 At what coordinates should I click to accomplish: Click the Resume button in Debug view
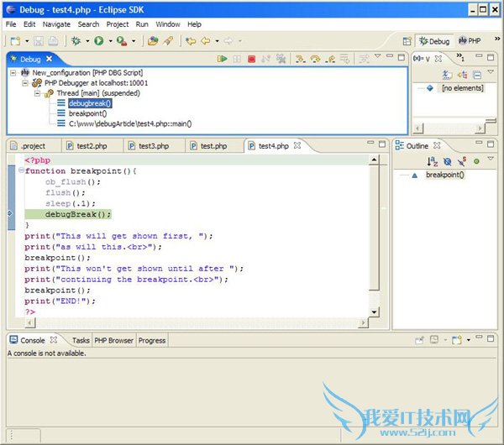(x=222, y=59)
